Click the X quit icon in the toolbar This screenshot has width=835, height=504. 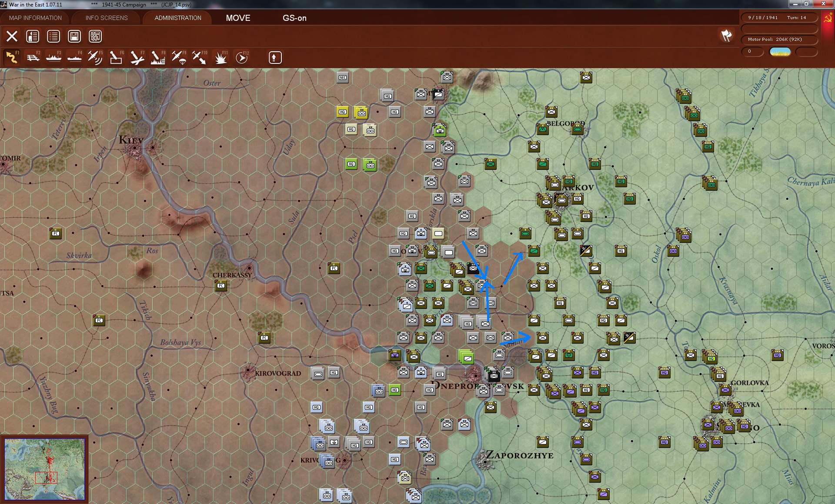12,36
